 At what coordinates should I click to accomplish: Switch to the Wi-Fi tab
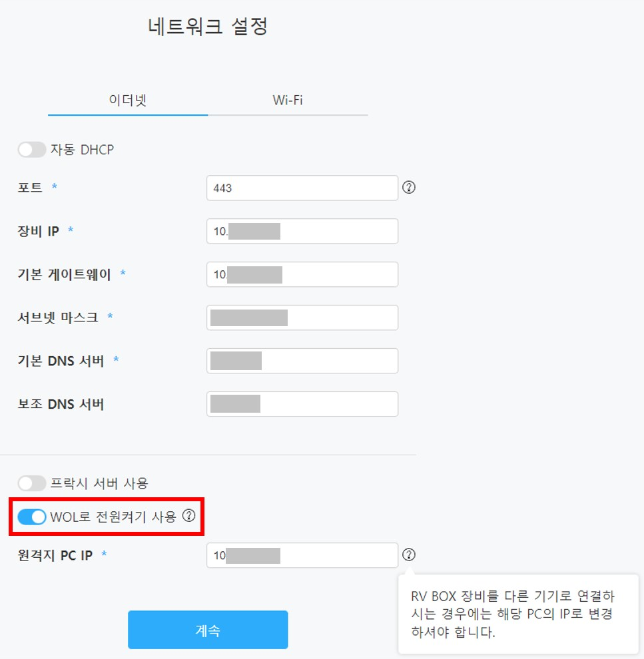[x=288, y=101]
